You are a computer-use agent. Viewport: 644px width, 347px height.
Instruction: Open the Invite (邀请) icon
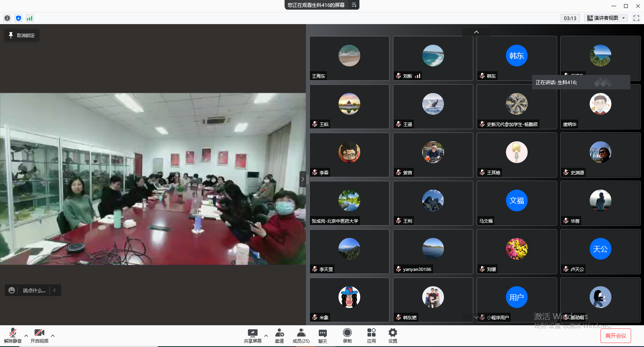(279, 335)
